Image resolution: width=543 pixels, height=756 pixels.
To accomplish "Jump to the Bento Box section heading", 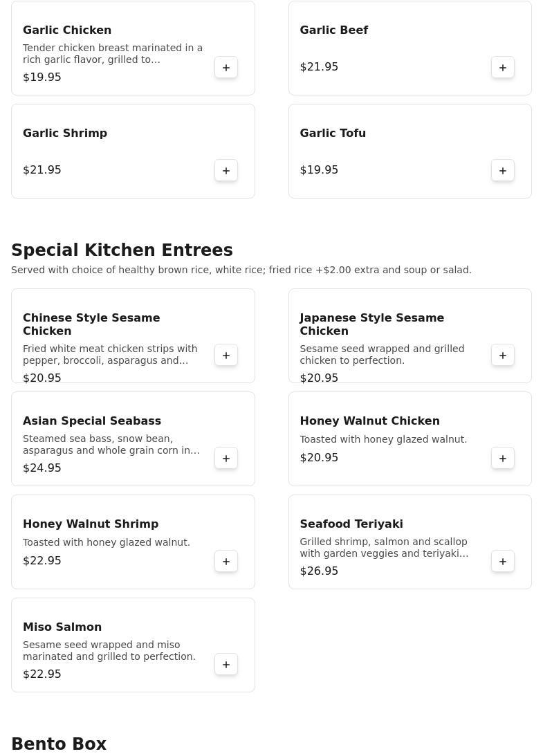I will click(x=59, y=744).
